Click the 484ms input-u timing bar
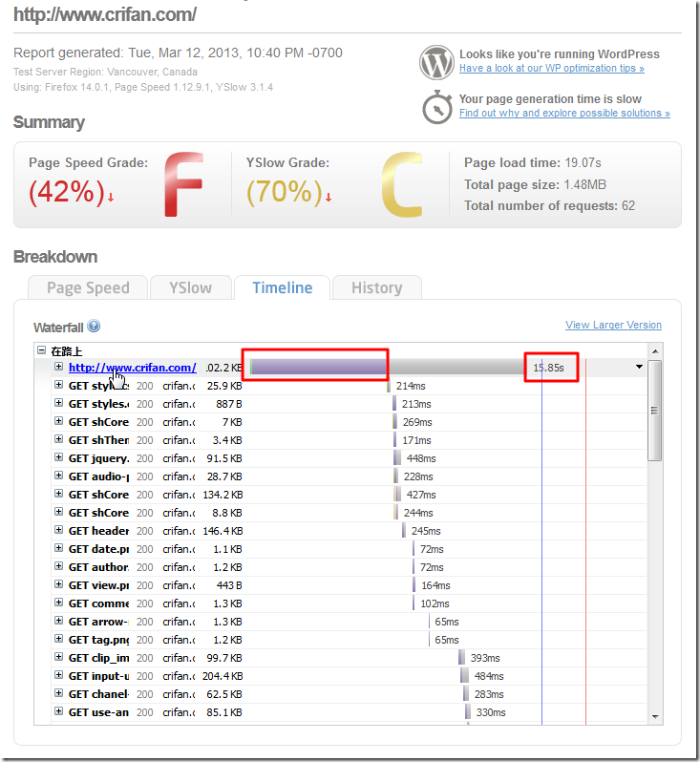The height and width of the screenshot is (762, 700). click(465, 675)
